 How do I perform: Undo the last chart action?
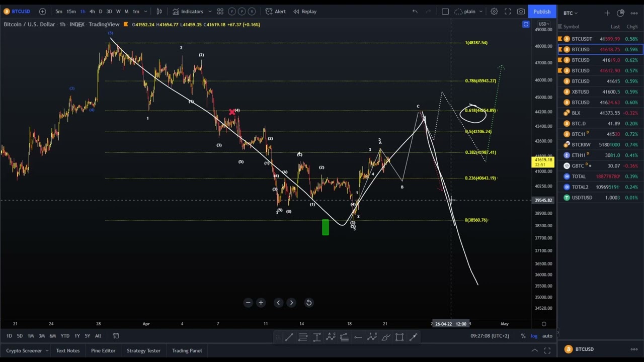(x=415, y=11)
